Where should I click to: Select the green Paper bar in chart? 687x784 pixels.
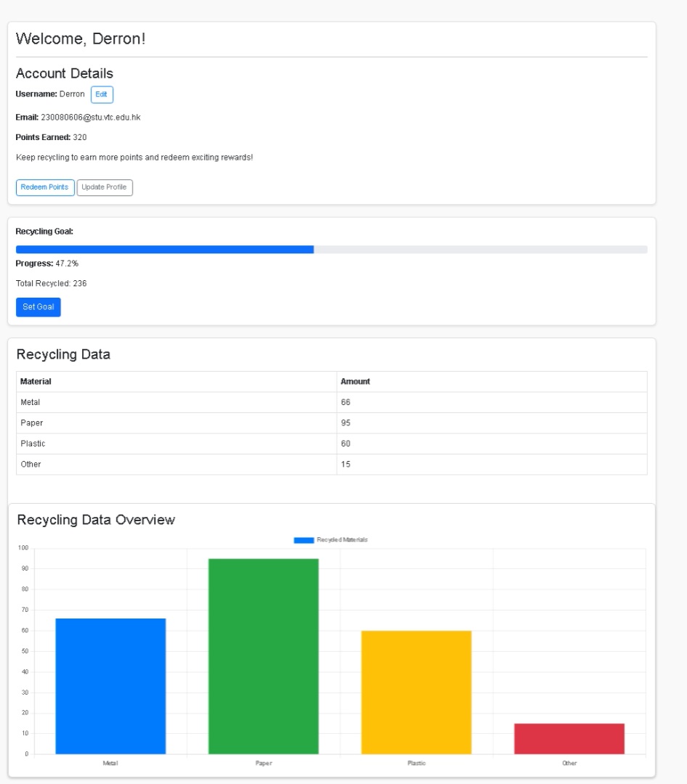click(264, 656)
